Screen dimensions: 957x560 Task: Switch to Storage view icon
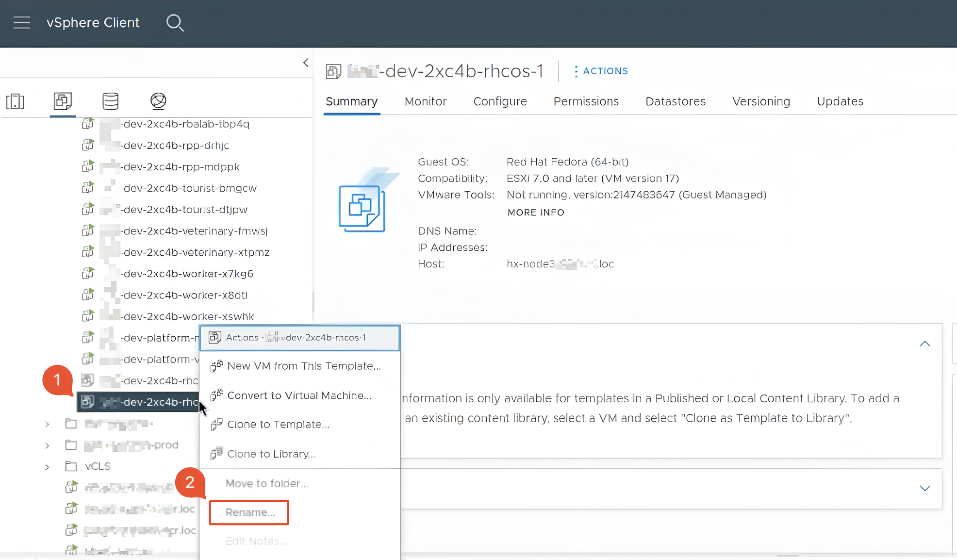coord(111,101)
